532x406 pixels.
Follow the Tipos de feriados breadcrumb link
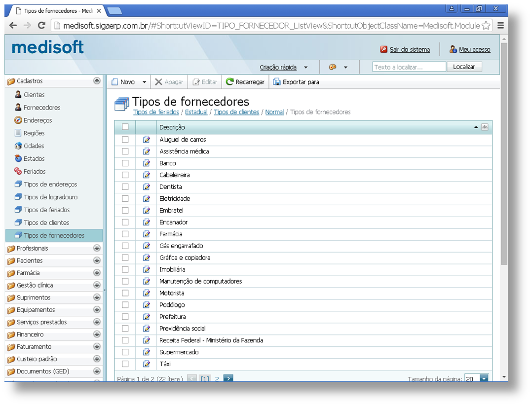tap(156, 112)
